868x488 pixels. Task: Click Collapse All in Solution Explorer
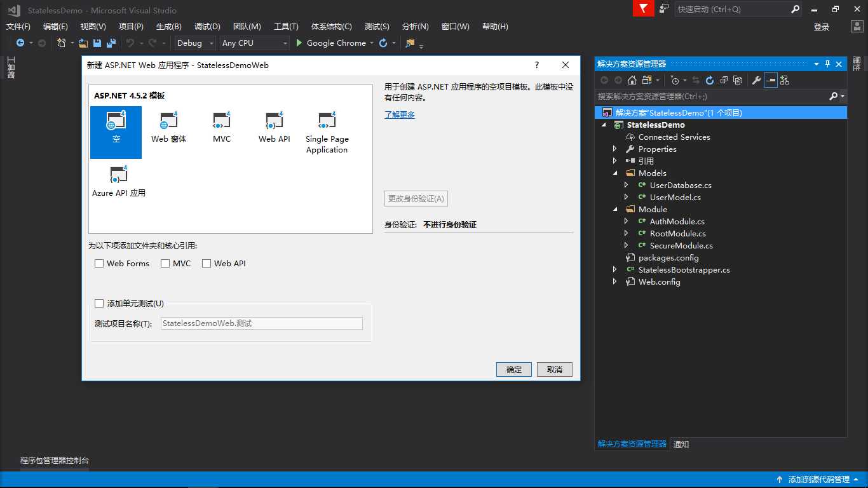tap(724, 80)
